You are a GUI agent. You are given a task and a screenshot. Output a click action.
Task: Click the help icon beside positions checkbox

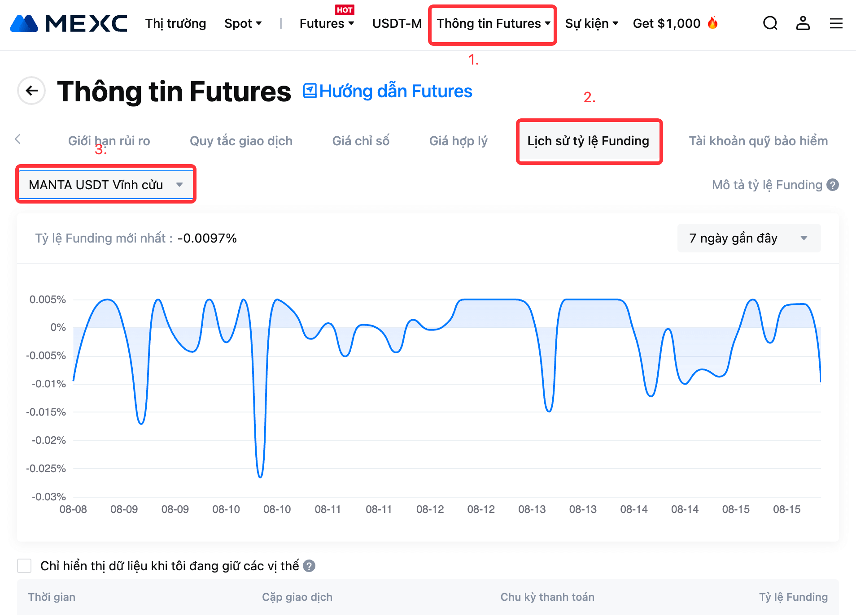click(309, 566)
